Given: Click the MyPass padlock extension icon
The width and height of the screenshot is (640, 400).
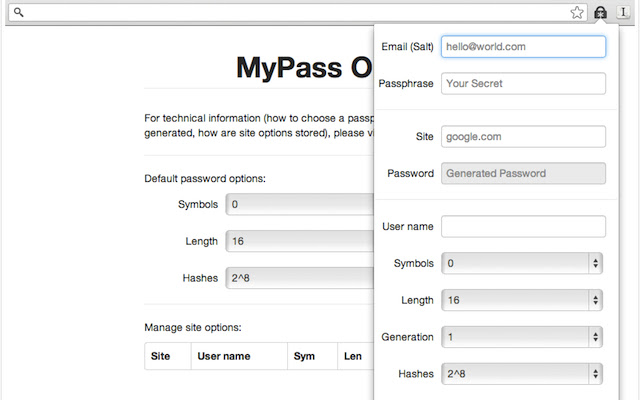Looking at the screenshot, I should coord(600,13).
